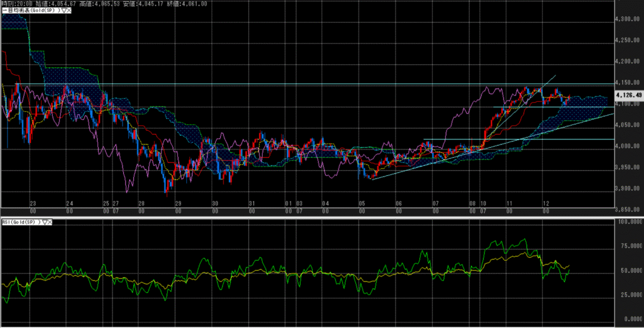Click the RSI 75.0000 scale label

click(x=629, y=246)
